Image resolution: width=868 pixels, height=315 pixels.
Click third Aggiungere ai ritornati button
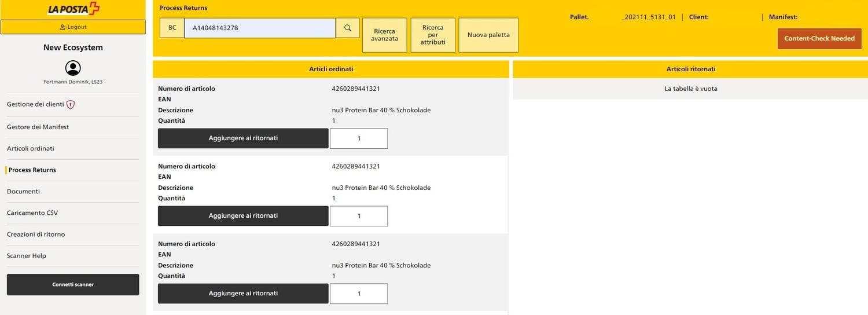(x=243, y=294)
